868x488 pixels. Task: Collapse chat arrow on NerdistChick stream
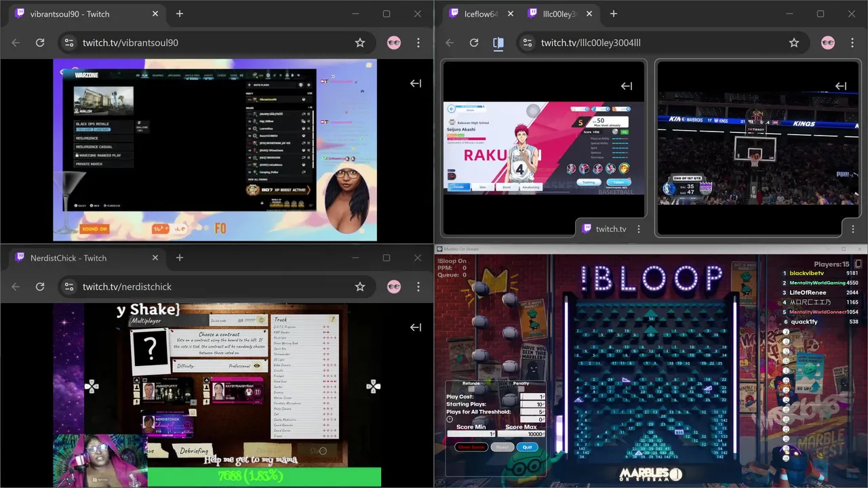click(x=416, y=327)
